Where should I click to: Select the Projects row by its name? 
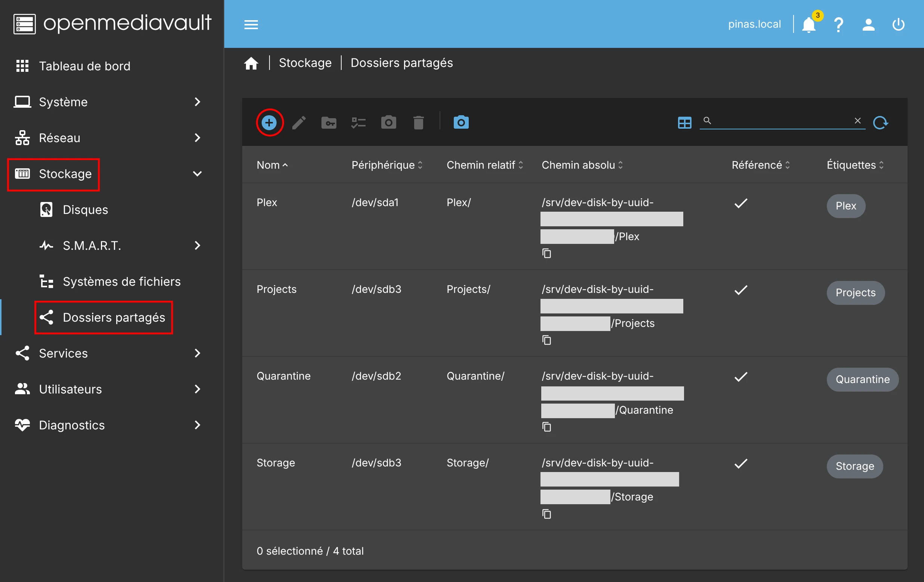click(276, 289)
